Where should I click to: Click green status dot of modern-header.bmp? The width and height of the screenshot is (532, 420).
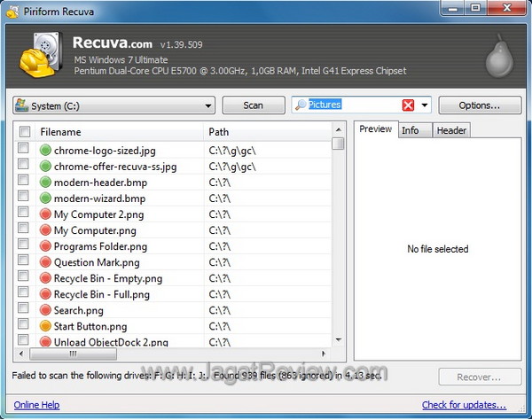click(x=45, y=182)
